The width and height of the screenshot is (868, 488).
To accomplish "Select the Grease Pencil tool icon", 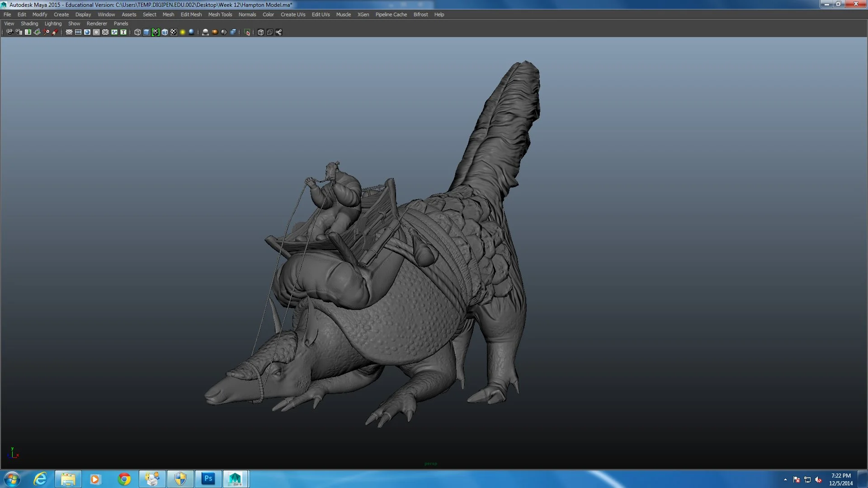I will 55,32.
